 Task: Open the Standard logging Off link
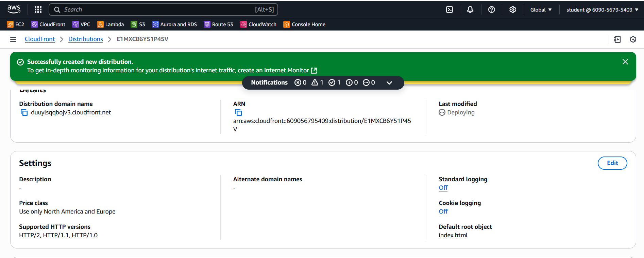pyautogui.click(x=443, y=188)
